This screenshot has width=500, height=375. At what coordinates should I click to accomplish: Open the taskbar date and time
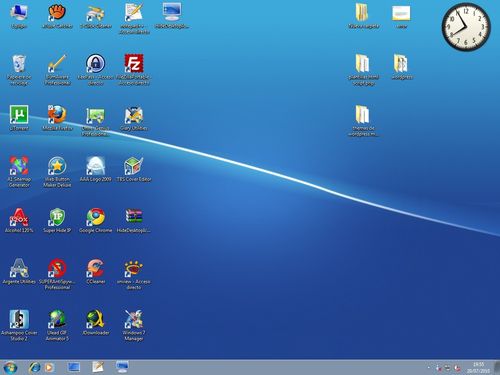click(479, 367)
